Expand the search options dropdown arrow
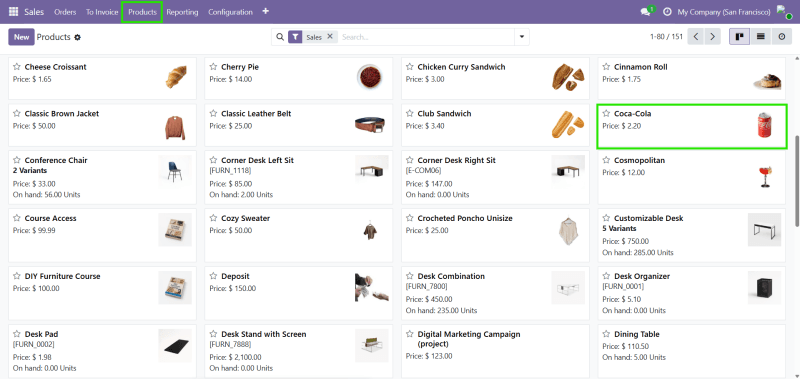This screenshot has width=800, height=379. (x=521, y=37)
